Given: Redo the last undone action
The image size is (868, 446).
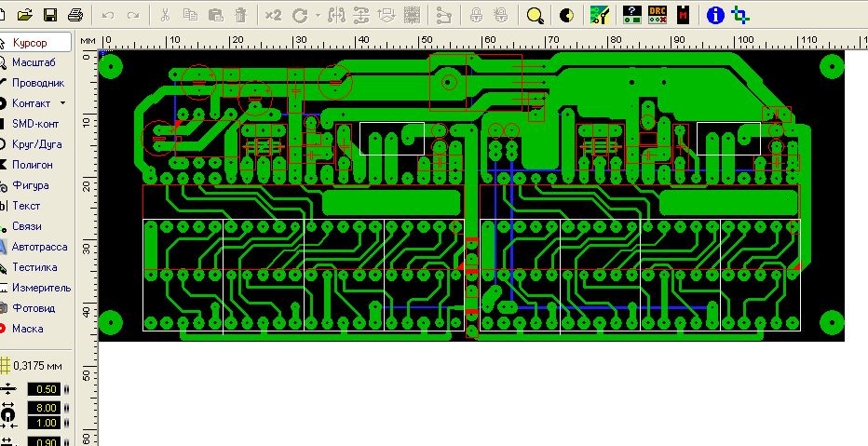Looking at the screenshot, I should pyautogui.click(x=133, y=15).
